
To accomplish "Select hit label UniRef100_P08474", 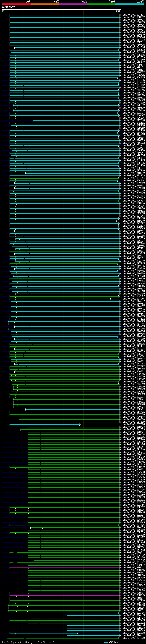I will click(x=134, y=70).
